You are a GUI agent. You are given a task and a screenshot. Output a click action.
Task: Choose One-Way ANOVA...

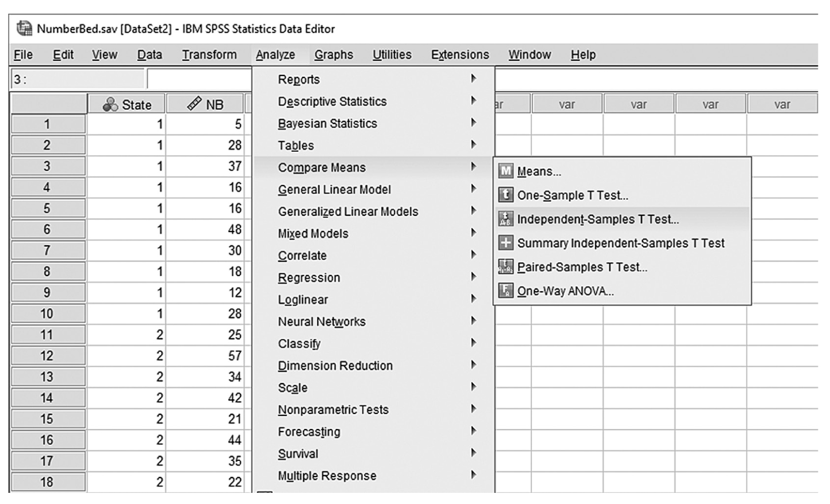622,291
